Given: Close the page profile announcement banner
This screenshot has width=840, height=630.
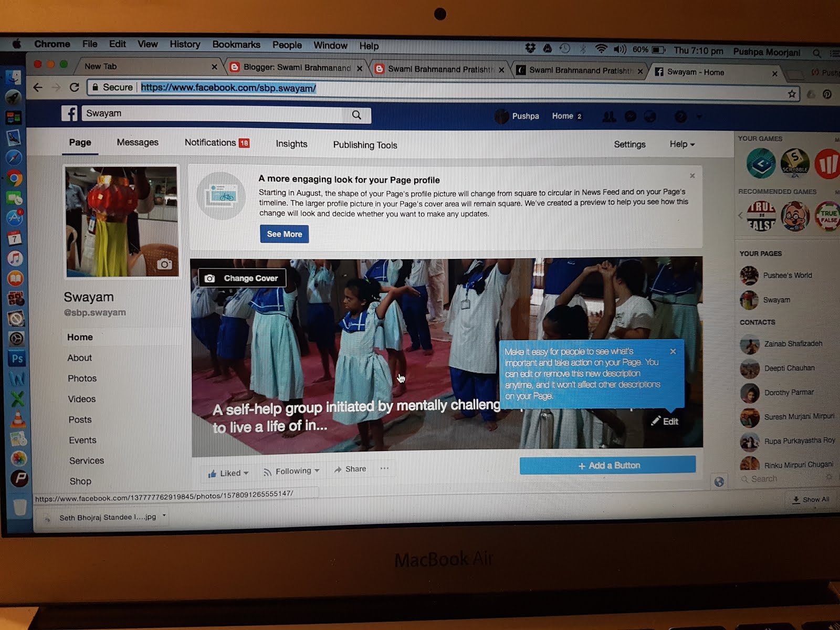Looking at the screenshot, I should coord(692,176).
